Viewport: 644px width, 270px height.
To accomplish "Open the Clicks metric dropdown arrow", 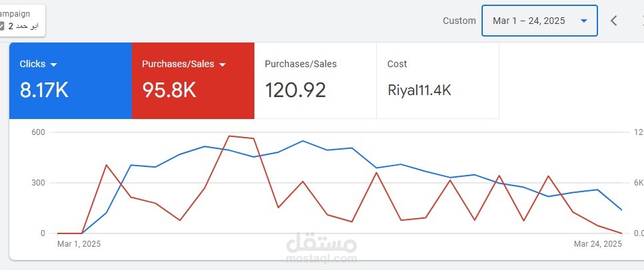I will pos(53,65).
